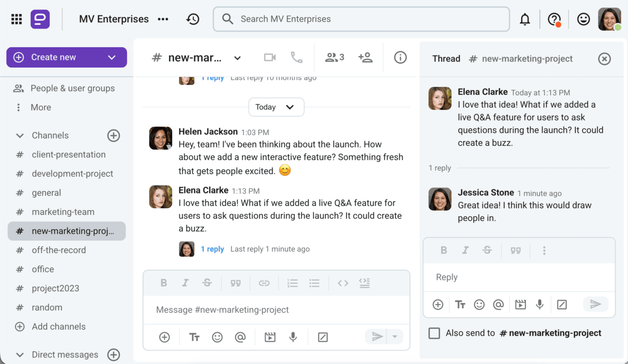The width and height of the screenshot is (628, 364).
Task: Open the history clock icon
Action: [193, 19]
